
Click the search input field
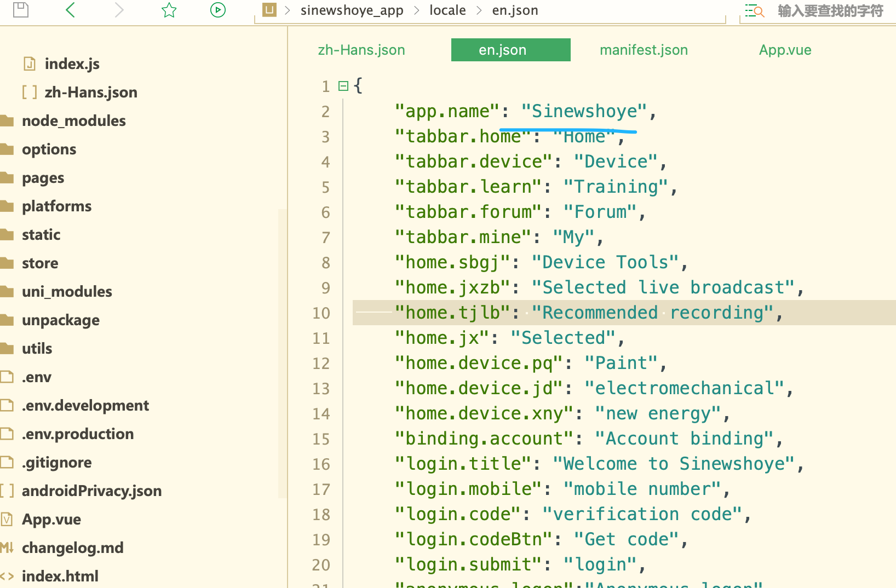click(x=830, y=11)
